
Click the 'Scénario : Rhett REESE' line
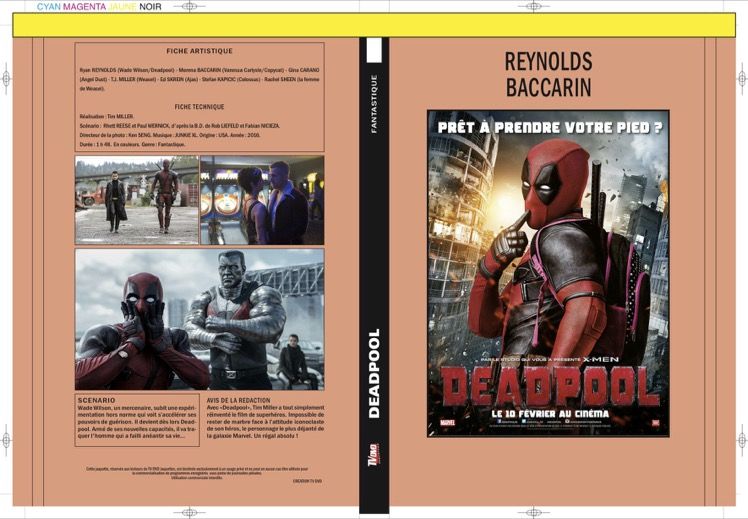(x=180, y=126)
